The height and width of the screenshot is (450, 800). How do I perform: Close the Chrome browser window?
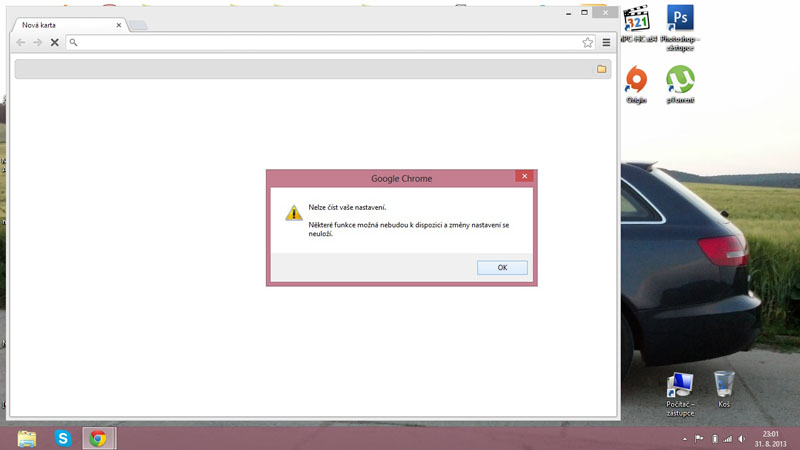(x=605, y=12)
